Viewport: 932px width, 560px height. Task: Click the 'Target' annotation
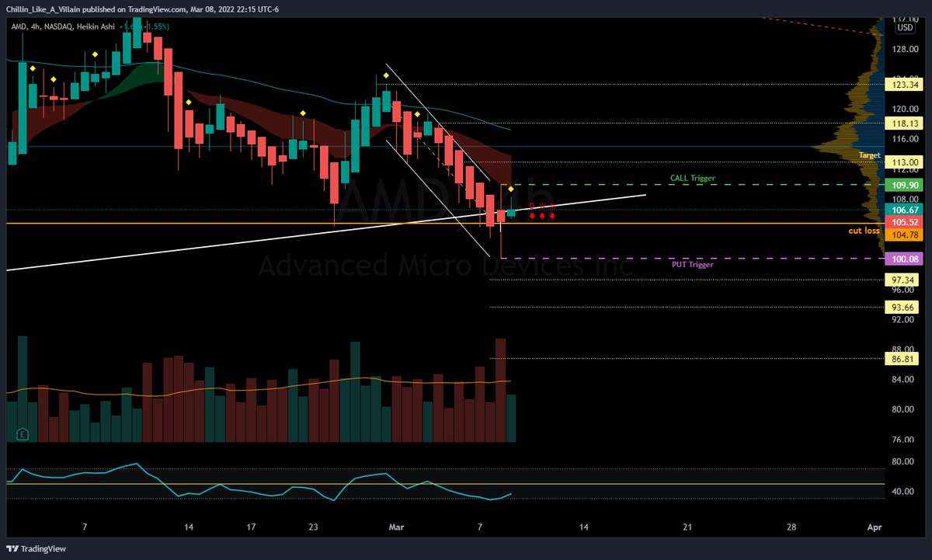pos(870,155)
